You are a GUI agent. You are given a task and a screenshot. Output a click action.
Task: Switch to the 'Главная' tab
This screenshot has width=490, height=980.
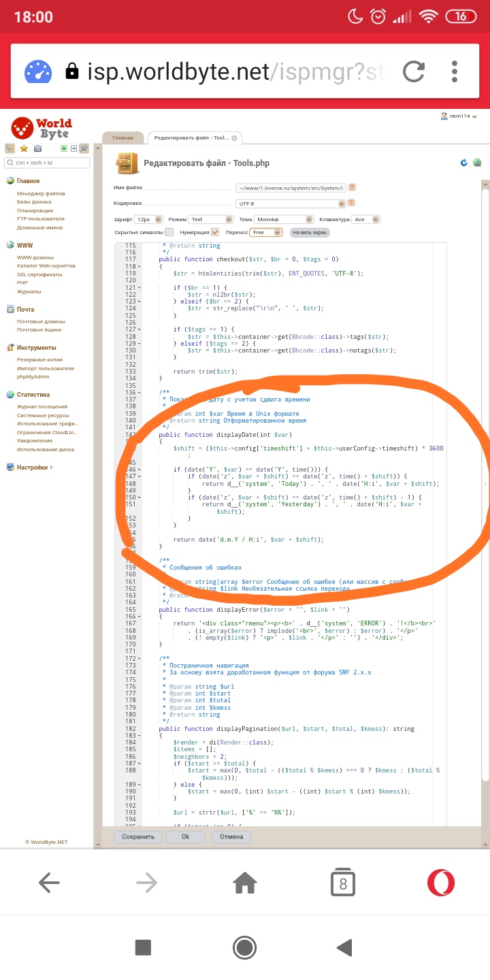[123, 138]
